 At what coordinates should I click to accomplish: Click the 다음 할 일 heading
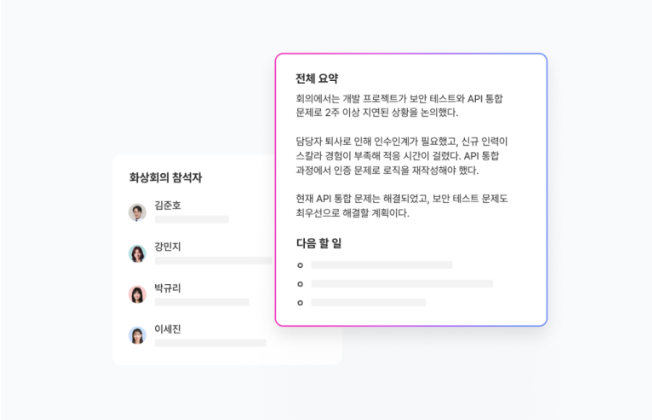coord(319,243)
